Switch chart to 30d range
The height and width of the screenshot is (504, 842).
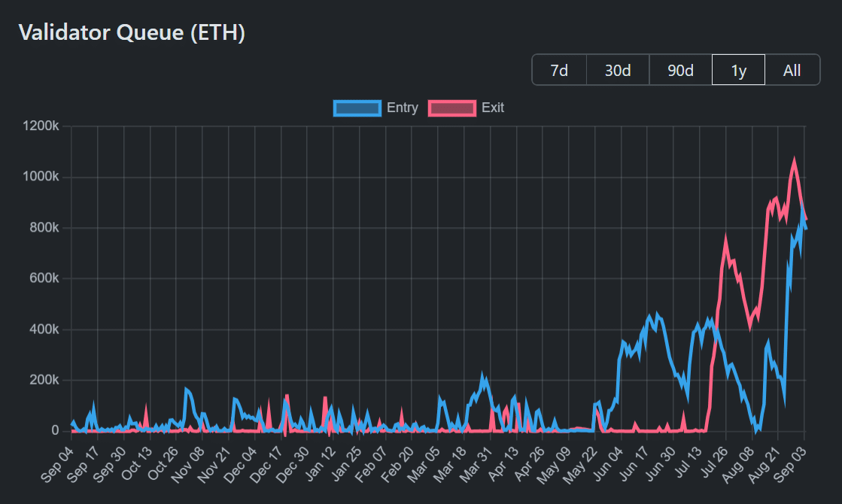pyautogui.click(x=618, y=70)
